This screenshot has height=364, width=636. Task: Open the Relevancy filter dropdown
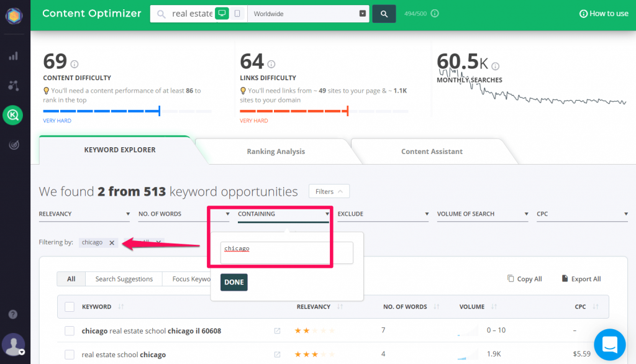(84, 214)
